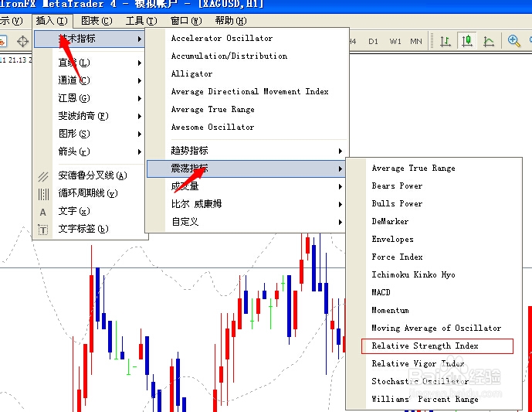Select Stochastic Oscillator

coord(434,382)
